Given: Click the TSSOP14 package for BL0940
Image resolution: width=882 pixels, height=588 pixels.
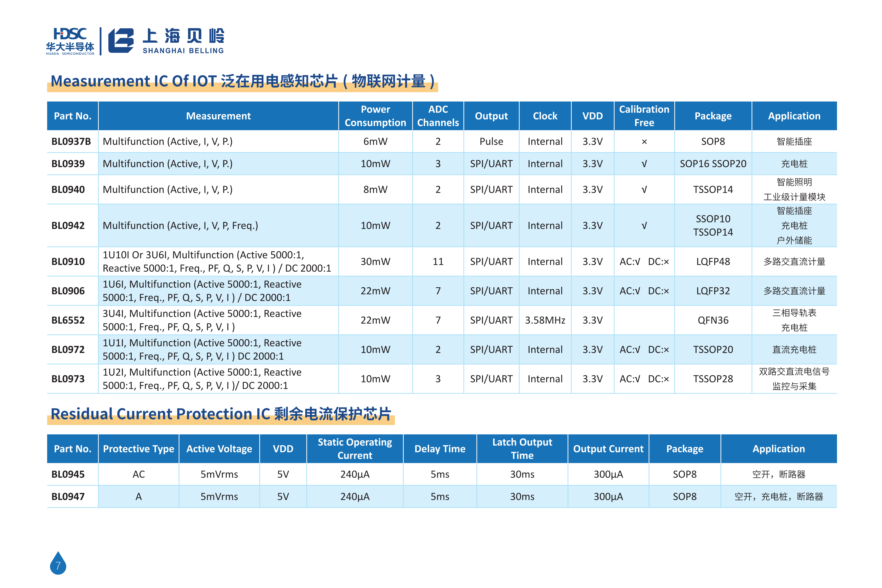Looking at the screenshot, I should (713, 189).
